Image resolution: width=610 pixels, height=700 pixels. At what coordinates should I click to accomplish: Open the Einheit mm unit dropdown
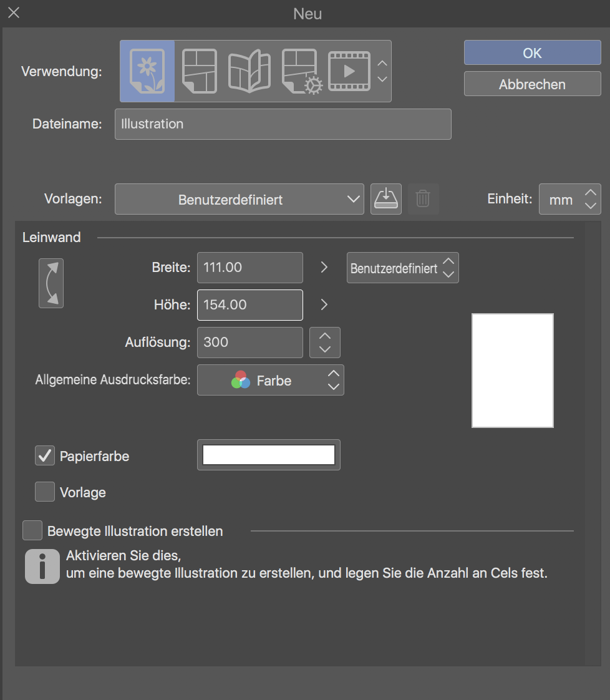click(x=570, y=199)
